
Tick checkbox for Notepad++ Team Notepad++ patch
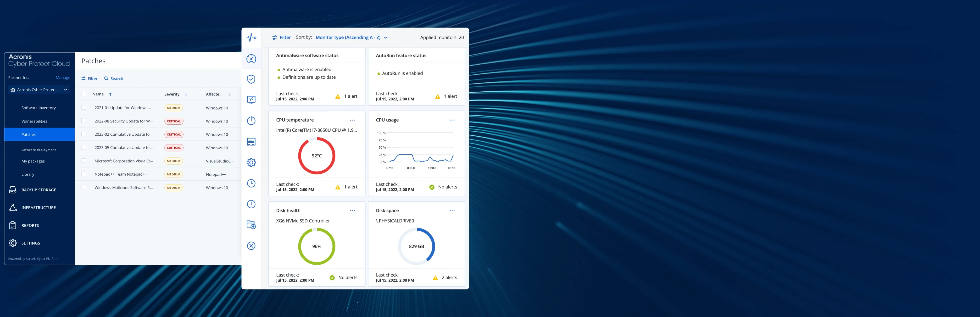point(84,174)
